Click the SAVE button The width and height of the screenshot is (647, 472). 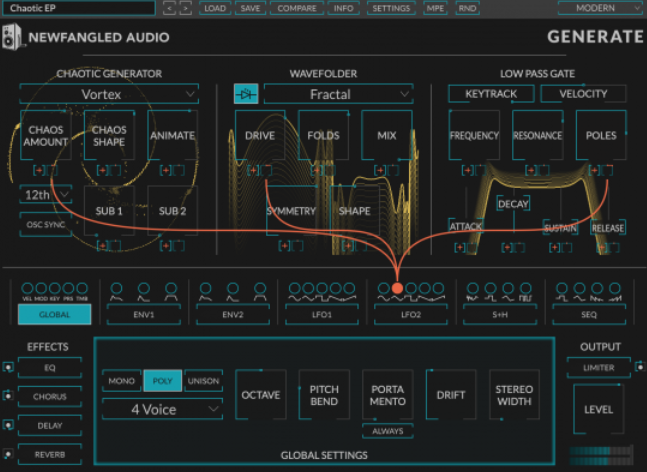(250, 8)
